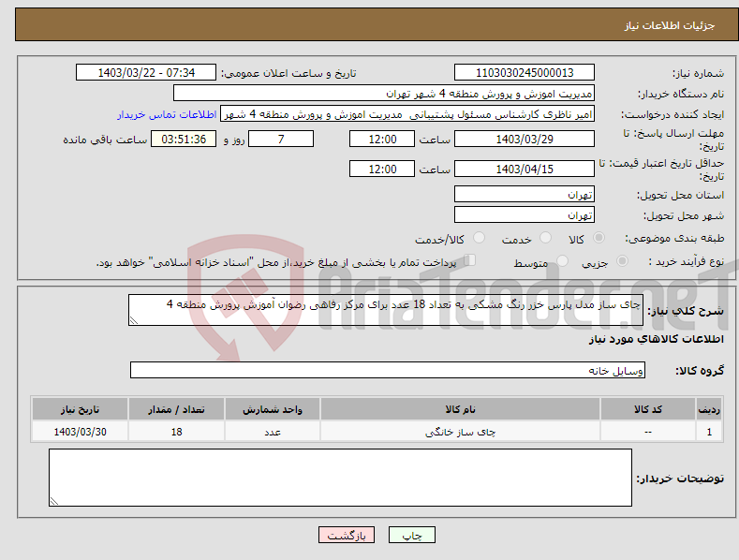
Task: Click the remaining days field showing 7
Action: tap(281, 139)
